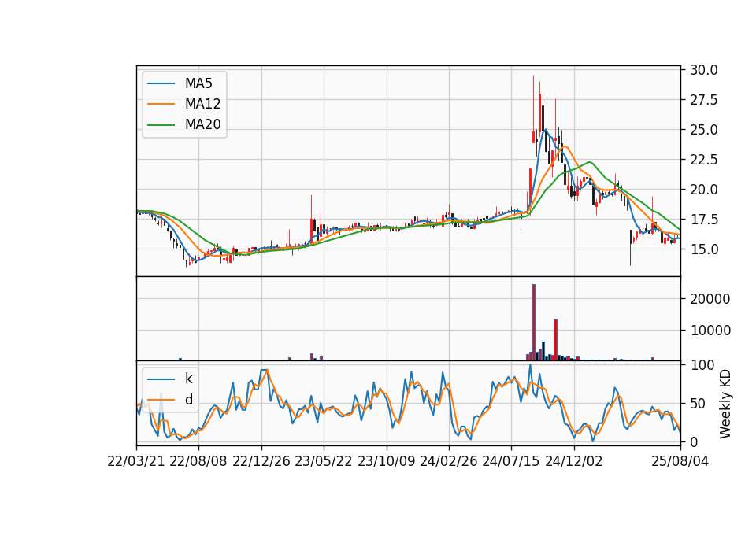
Task: Click the 23/10/09 date label
Action: tap(386, 462)
